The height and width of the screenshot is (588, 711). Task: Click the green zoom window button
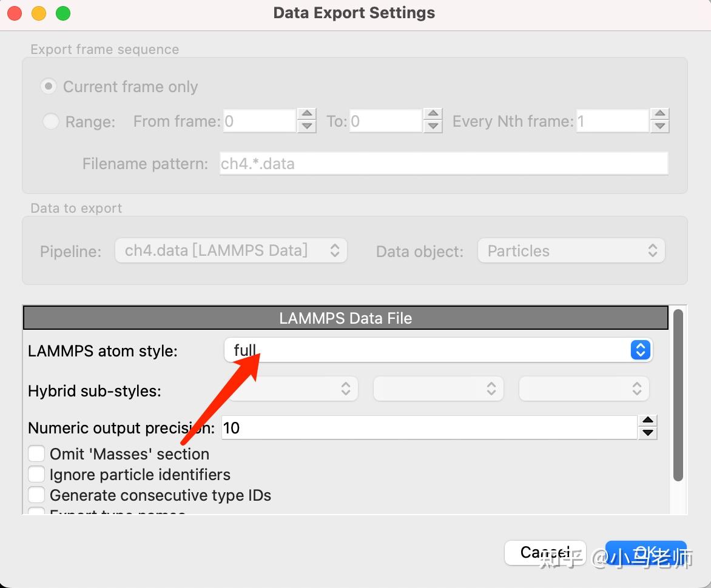[x=63, y=13]
